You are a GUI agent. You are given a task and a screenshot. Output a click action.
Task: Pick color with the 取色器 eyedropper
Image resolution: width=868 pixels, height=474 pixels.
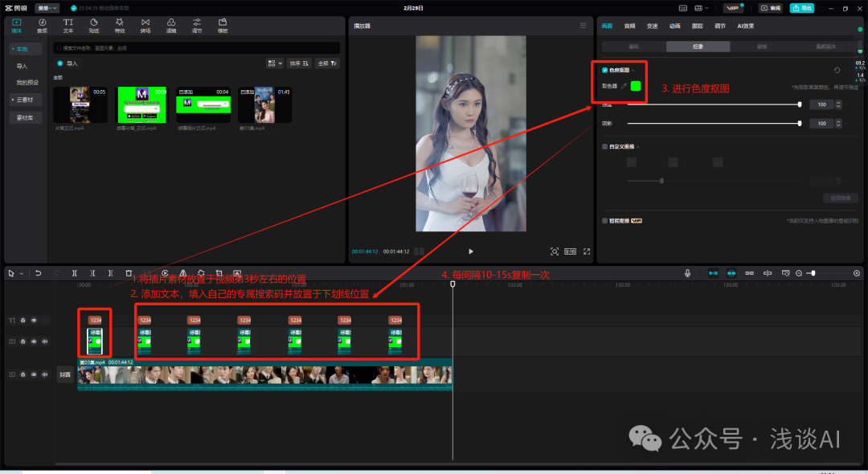point(624,85)
